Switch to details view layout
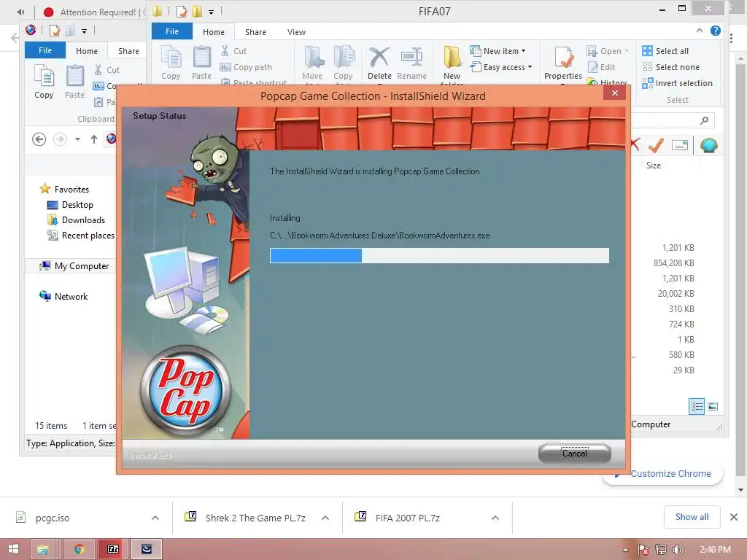The width and height of the screenshot is (747, 560). pyautogui.click(x=697, y=407)
